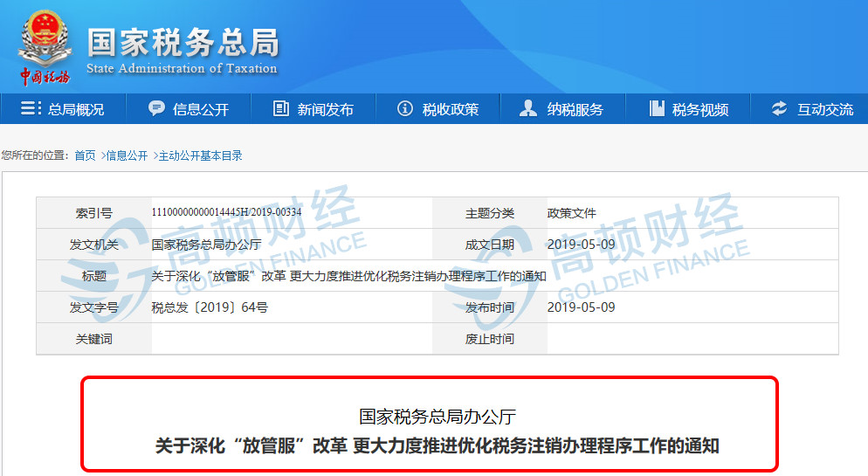Click the exchange arrows icon beside 互动交流
868x476 pixels.
click(779, 108)
